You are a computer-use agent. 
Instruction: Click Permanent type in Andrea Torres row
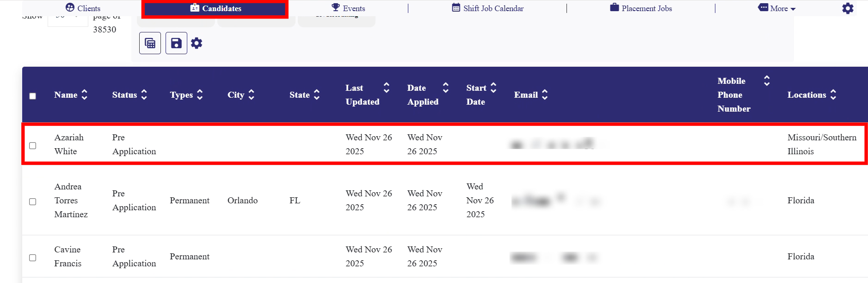(190, 201)
